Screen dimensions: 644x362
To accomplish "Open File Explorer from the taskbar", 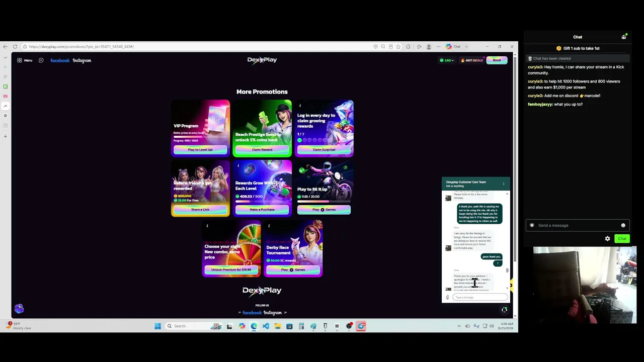I will pyautogui.click(x=277, y=326).
